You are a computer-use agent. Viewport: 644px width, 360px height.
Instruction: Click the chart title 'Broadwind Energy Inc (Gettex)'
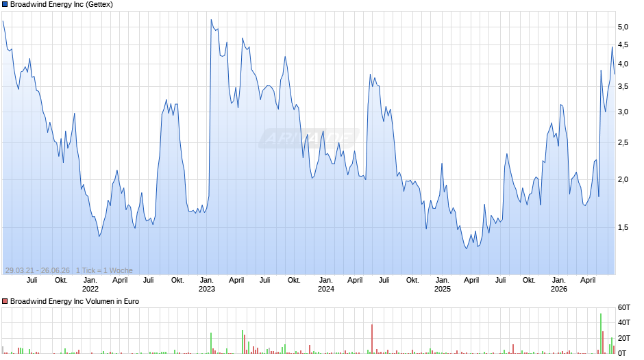click(x=62, y=5)
